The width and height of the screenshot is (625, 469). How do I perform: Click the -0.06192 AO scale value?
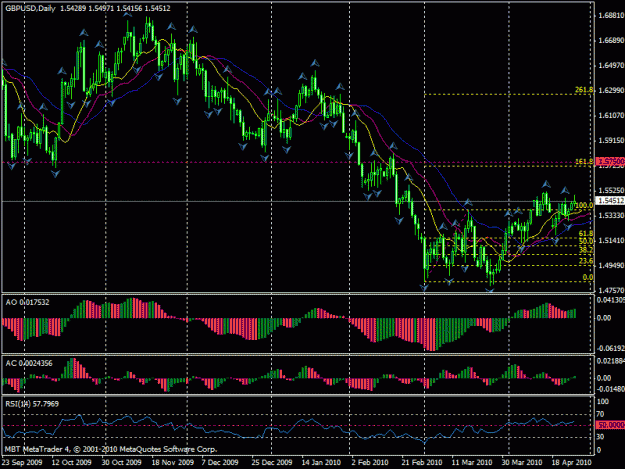tap(611, 348)
